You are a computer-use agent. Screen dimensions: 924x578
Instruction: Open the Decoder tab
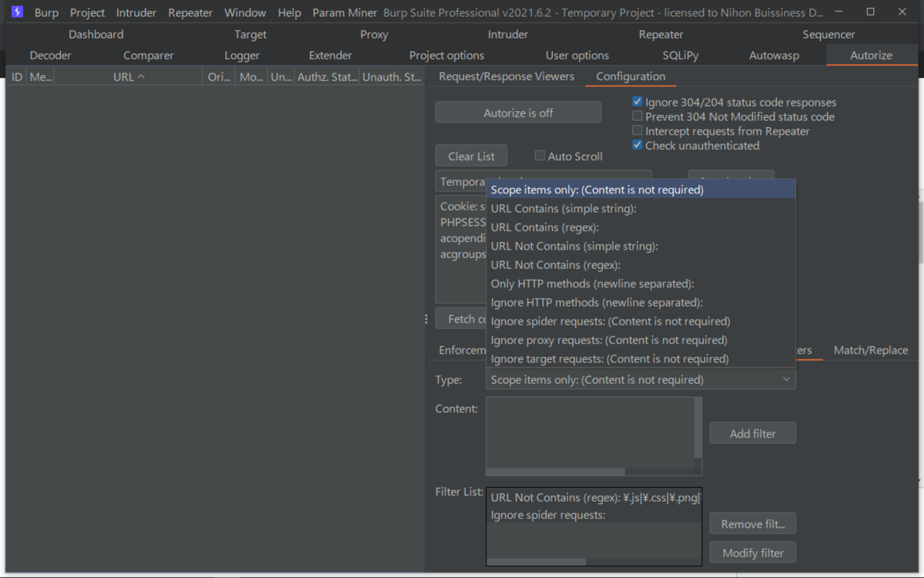[x=50, y=55]
